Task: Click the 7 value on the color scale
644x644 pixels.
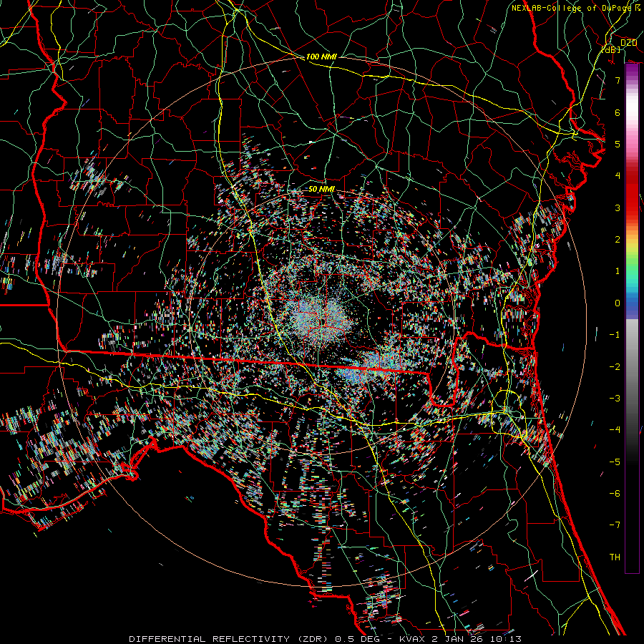Action: click(x=618, y=80)
